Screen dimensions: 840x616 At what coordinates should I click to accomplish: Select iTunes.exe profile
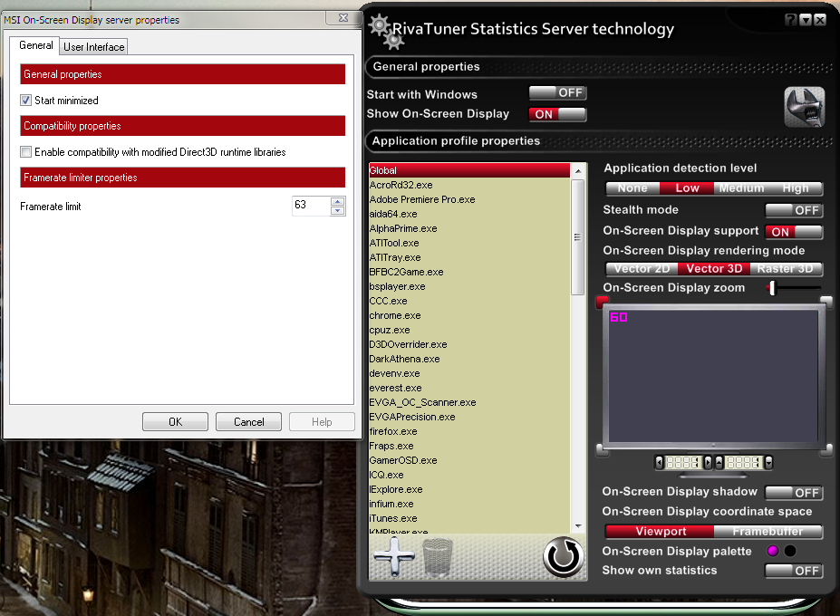[469, 518]
